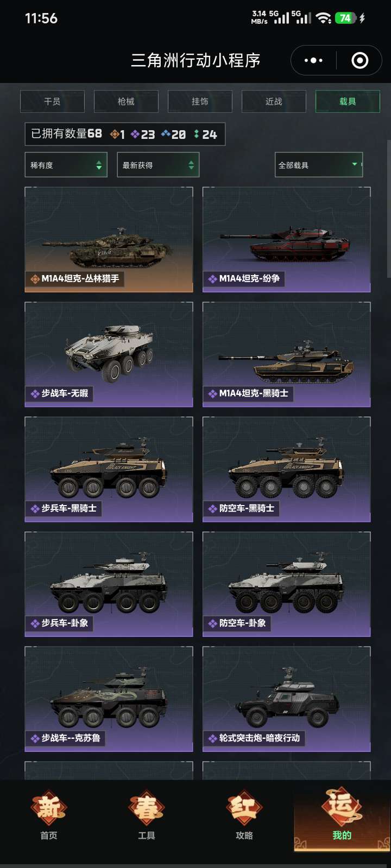Switch to the 近战 tab

coord(274,101)
